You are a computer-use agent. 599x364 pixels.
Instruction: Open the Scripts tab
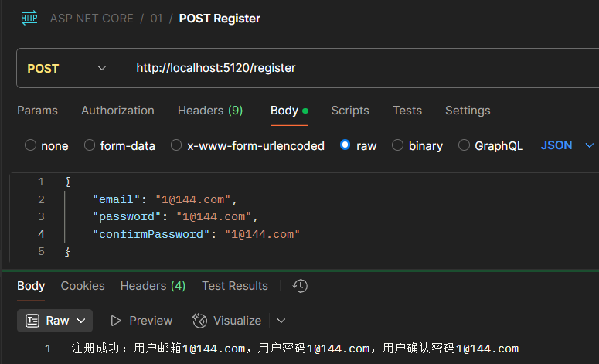point(350,111)
